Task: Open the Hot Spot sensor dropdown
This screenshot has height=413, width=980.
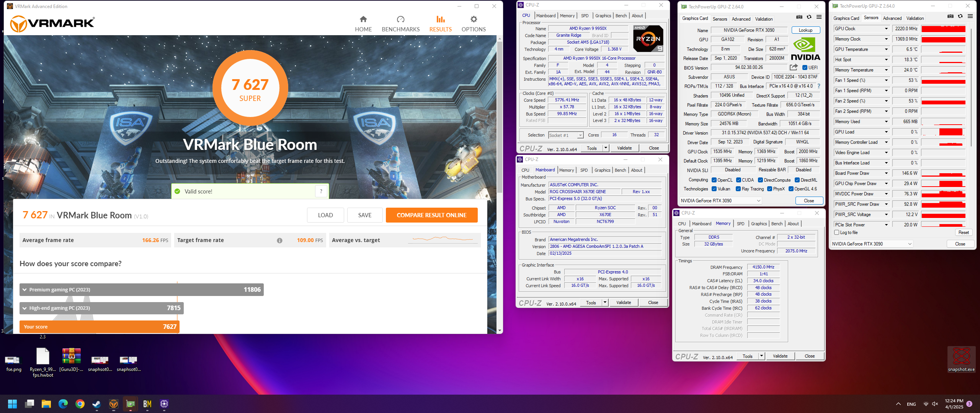Action: [x=886, y=60]
